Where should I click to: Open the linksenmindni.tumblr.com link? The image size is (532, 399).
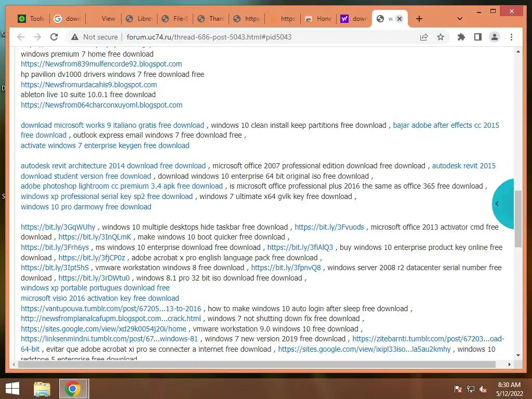click(109, 339)
